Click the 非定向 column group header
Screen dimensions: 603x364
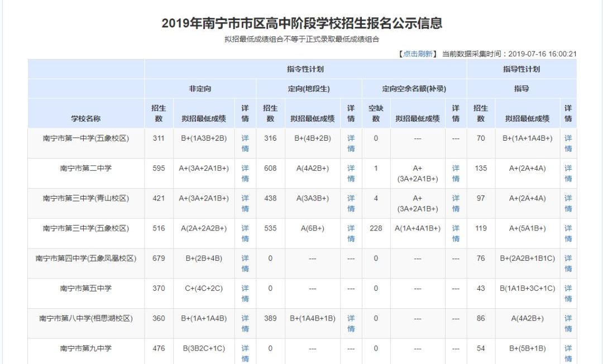pyautogui.click(x=200, y=89)
